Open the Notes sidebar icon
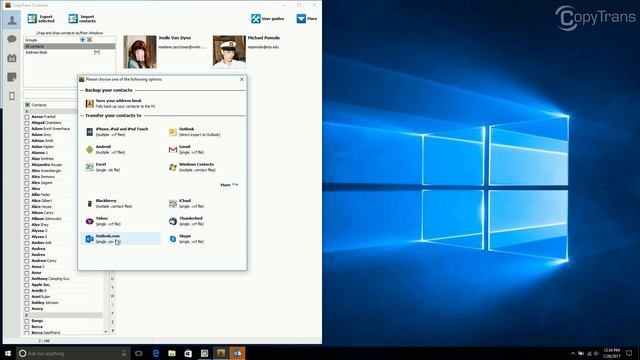The image size is (640, 360). click(12, 77)
